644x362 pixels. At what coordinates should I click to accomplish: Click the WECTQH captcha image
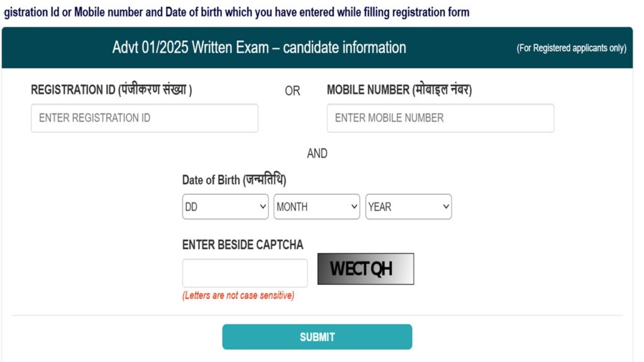[x=365, y=268]
